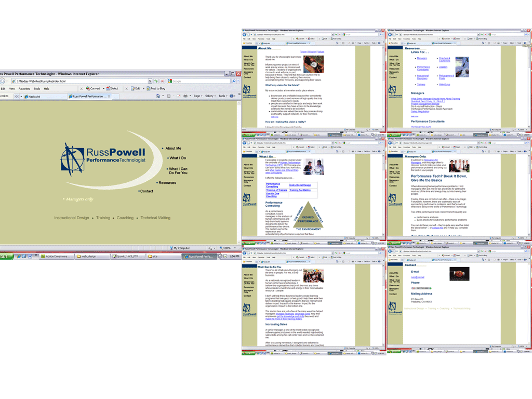Switch to the Nadja Art tab

45,96
